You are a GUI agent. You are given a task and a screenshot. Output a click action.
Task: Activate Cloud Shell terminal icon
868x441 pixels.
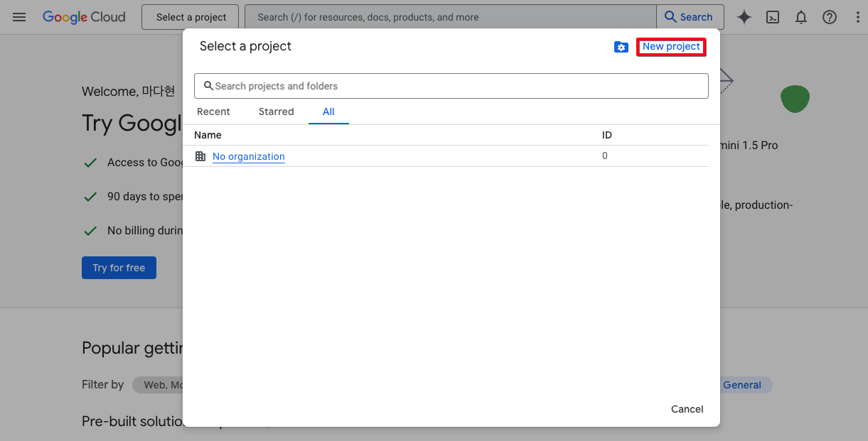773,17
